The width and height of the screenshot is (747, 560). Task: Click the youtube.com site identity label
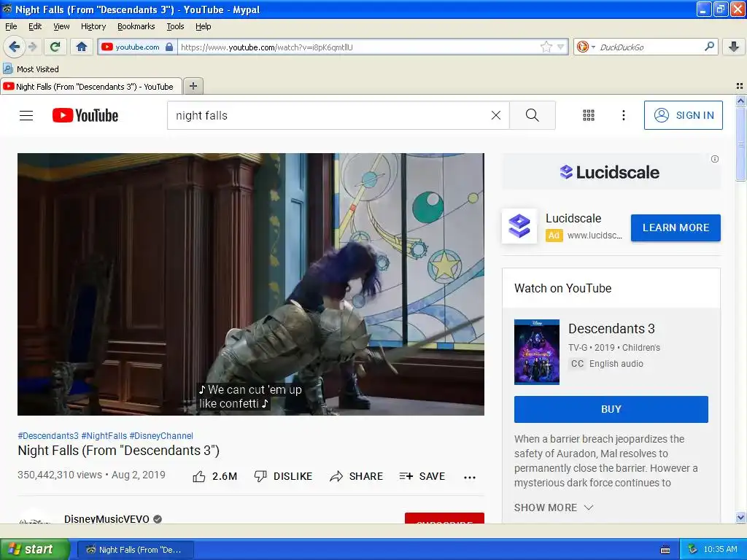137,47
